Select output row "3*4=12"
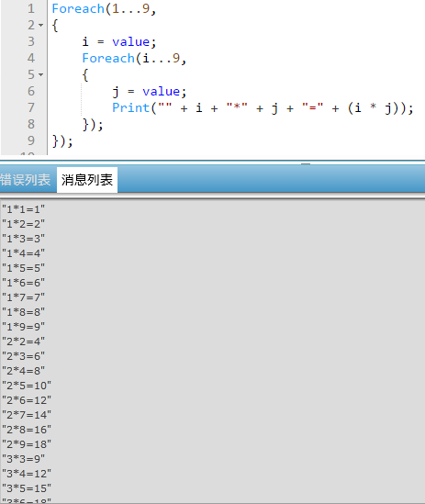Image resolution: width=425 pixels, height=504 pixels. [27, 474]
